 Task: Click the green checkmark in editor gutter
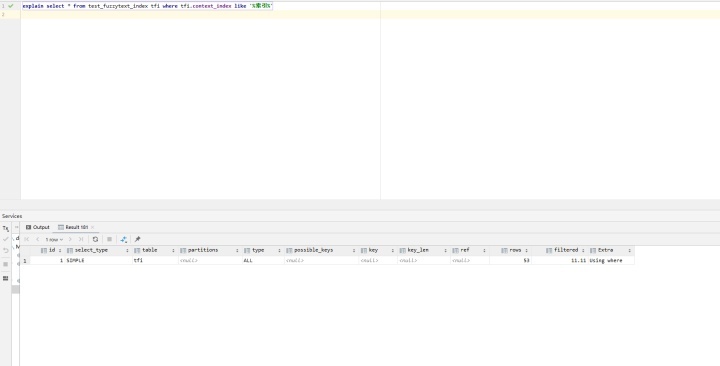coord(11,6)
